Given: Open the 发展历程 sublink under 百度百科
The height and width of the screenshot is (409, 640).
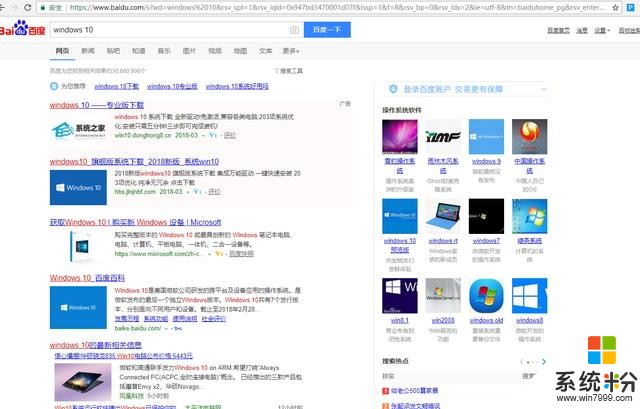Looking at the screenshot, I should click(x=127, y=318).
